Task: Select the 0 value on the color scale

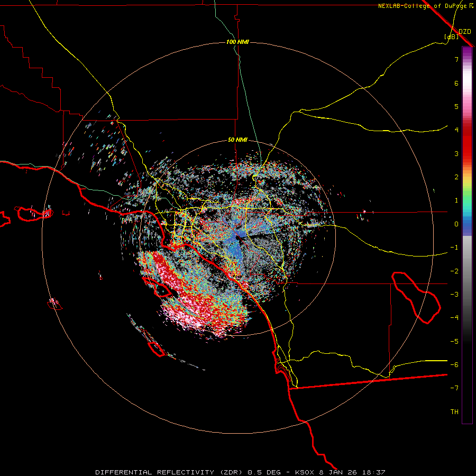Action: pyautogui.click(x=456, y=224)
